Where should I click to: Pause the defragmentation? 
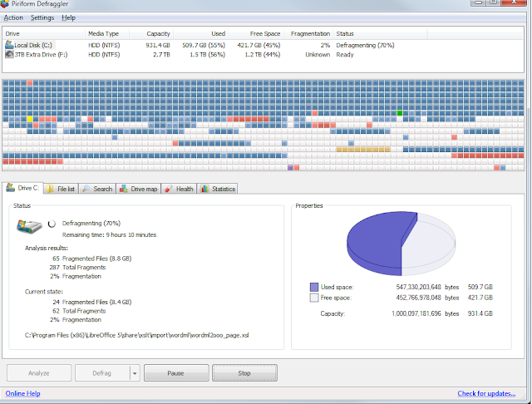pos(176,373)
